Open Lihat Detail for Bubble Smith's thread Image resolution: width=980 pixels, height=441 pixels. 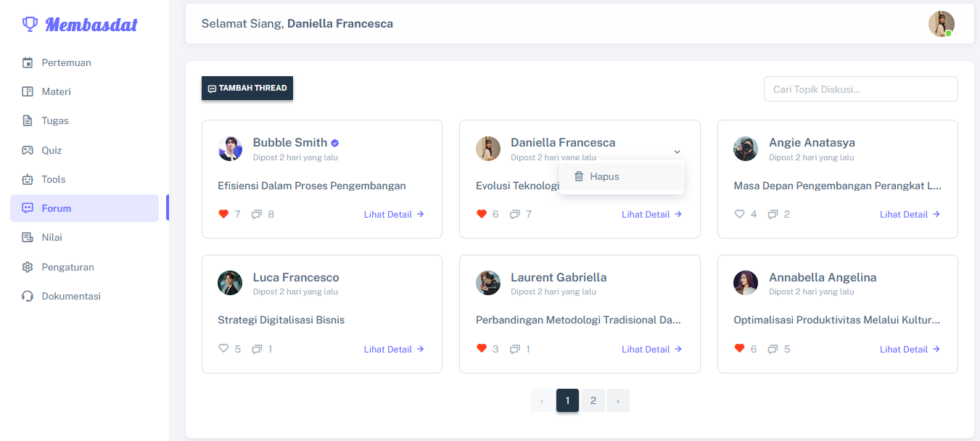[394, 214]
